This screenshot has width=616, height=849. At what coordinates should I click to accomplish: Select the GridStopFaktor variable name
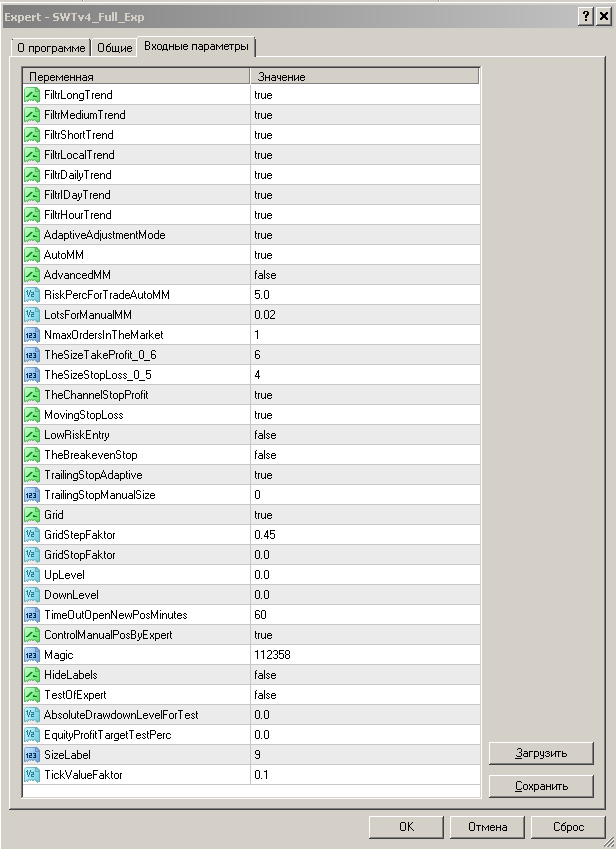click(x=80, y=555)
